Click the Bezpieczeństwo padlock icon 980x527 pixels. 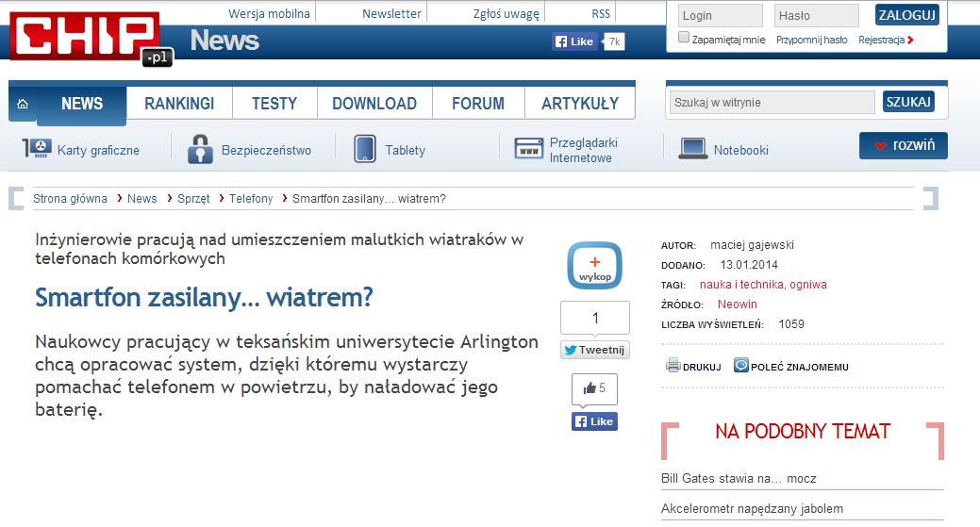coord(199,149)
